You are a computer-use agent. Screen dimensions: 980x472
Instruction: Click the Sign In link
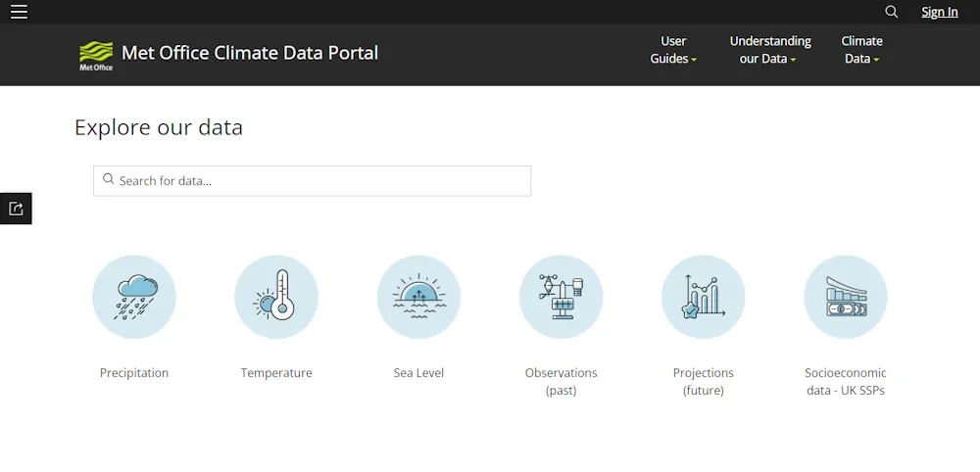pyautogui.click(x=940, y=12)
